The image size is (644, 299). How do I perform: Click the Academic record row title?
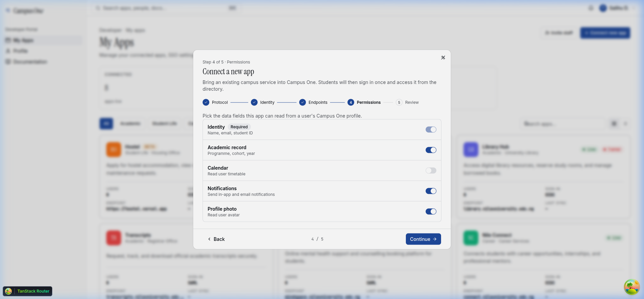tap(227, 147)
